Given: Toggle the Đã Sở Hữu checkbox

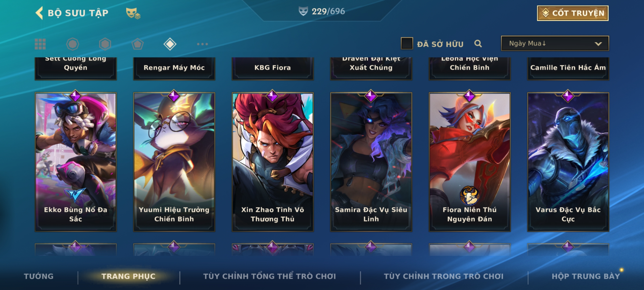Looking at the screenshot, I should 407,44.
